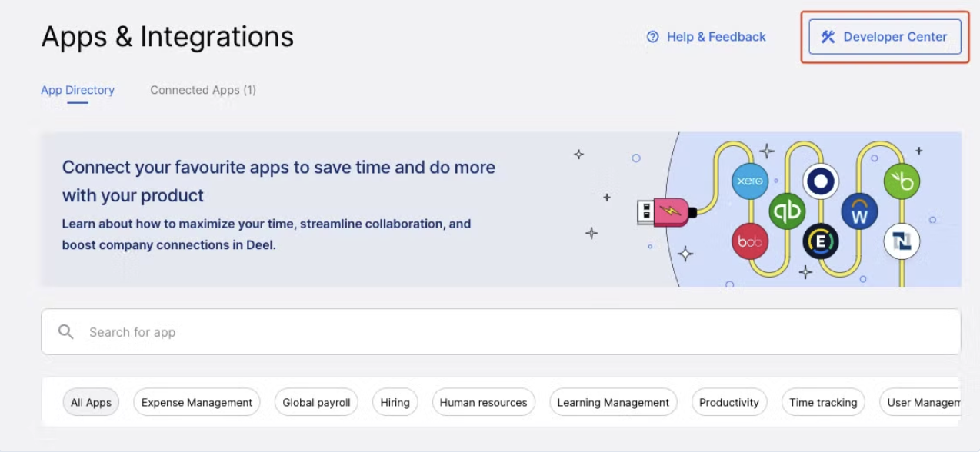
Task: Filter apps by Human resources
Action: tap(483, 402)
